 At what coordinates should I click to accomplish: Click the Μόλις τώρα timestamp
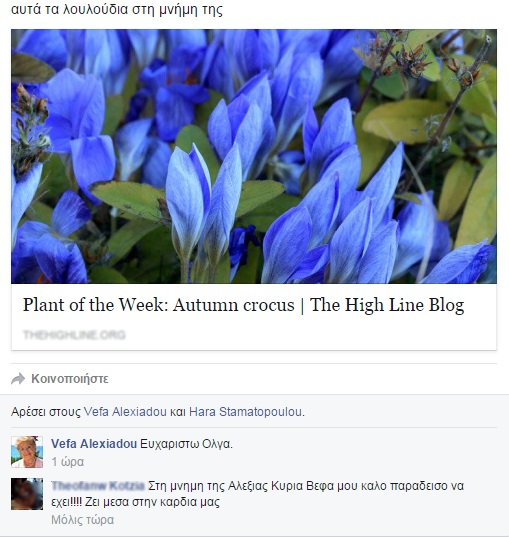coord(83,520)
